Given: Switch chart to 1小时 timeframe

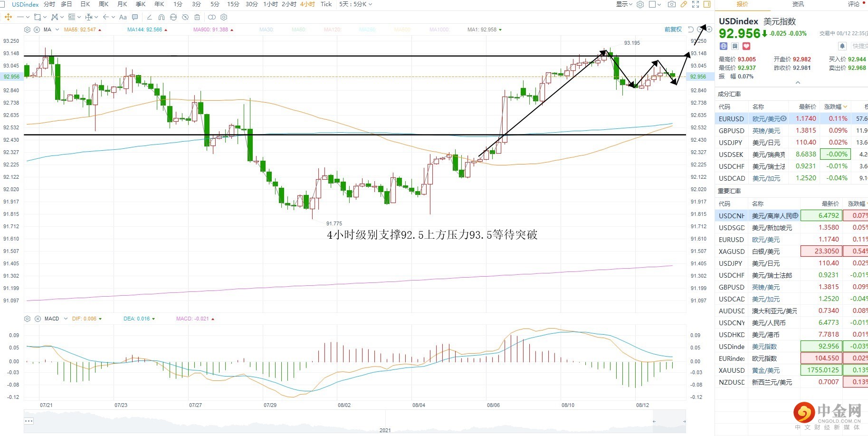Looking at the screenshot, I should click(270, 4).
